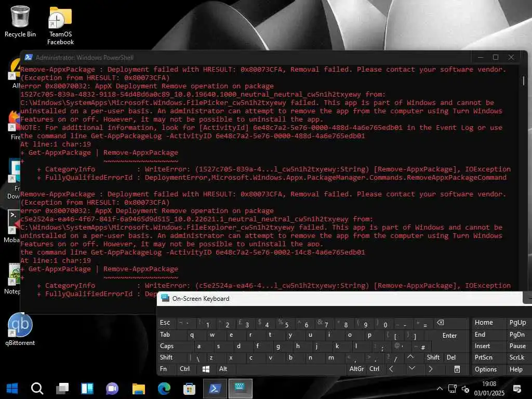This screenshot has width=532, height=399.
Task: Tap the Windows logo key on keyboard
Action: (x=206, y=369)
